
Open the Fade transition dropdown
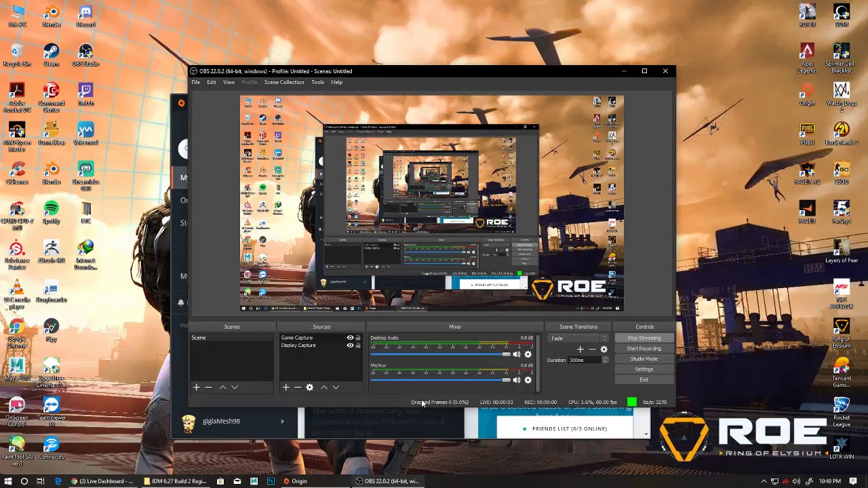click(x=579, y=338)
